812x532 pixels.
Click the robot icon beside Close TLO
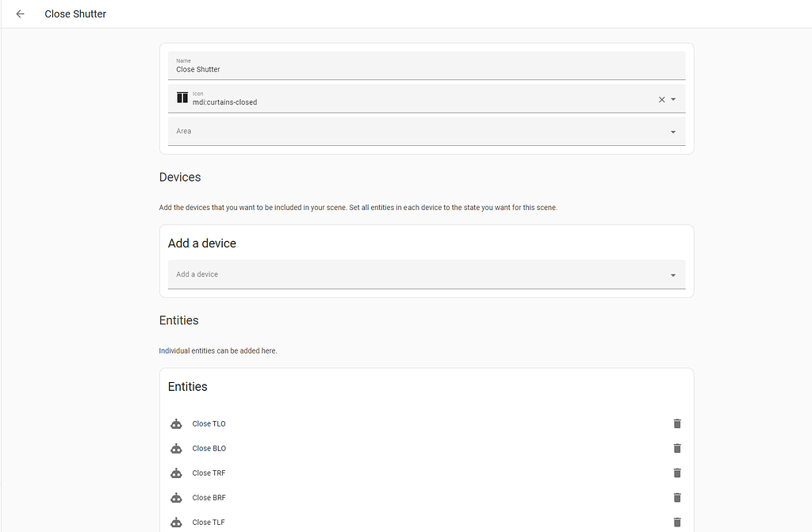click(x=176, y=423)
